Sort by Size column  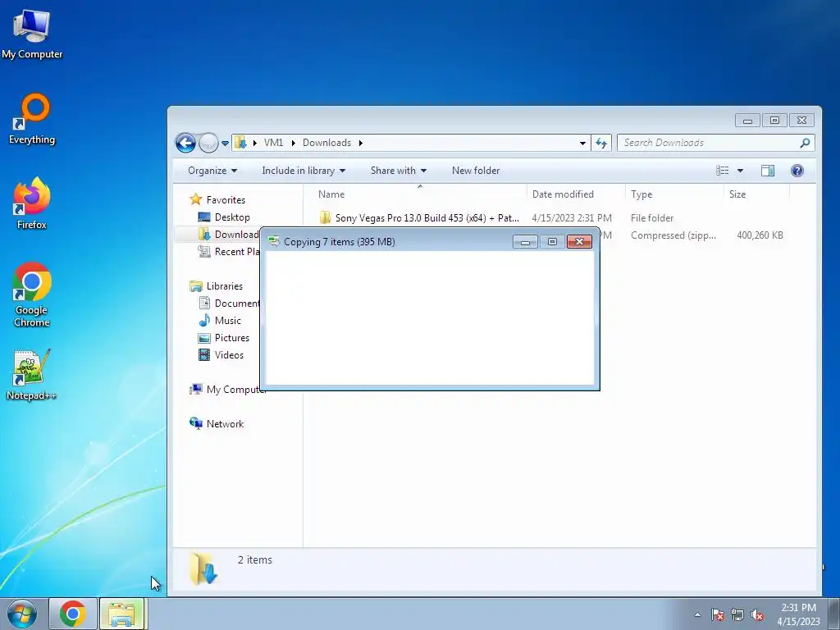(x=756, y=194)
